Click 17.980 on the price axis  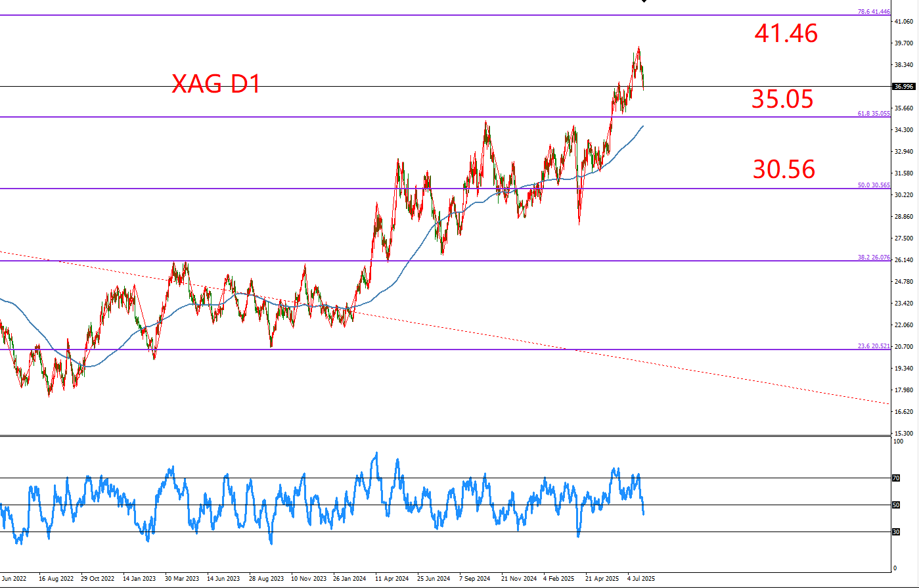pos(904,390)
